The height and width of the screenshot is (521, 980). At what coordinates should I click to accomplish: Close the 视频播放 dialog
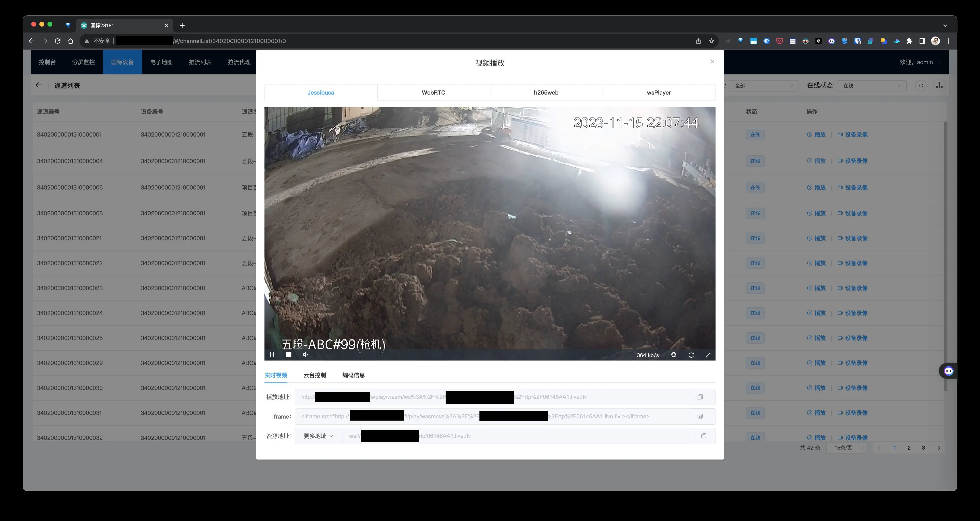point(712,62)
